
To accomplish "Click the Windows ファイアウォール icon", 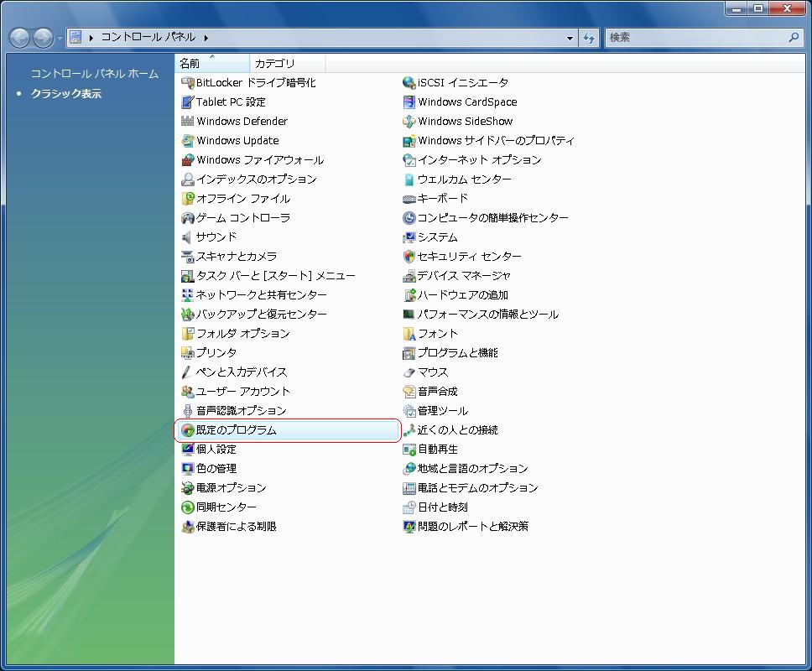I will (x=188, y=160).
